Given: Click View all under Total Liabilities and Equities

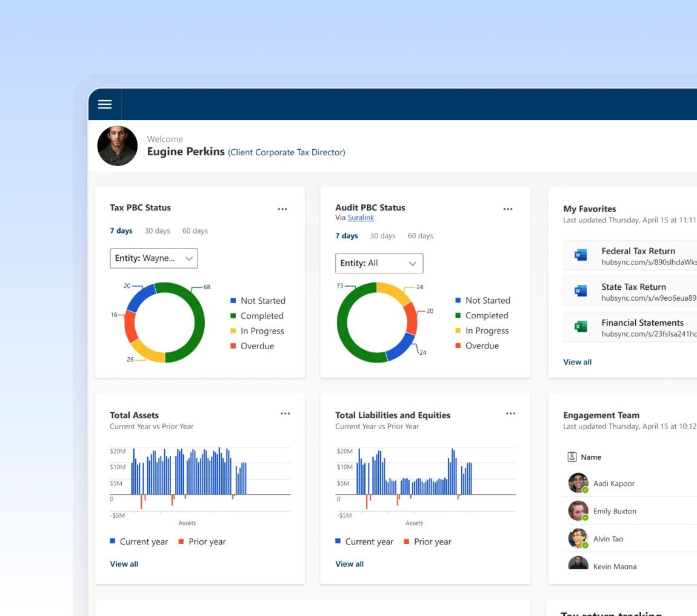Looking at the screenshot, I should click(349, 564).
